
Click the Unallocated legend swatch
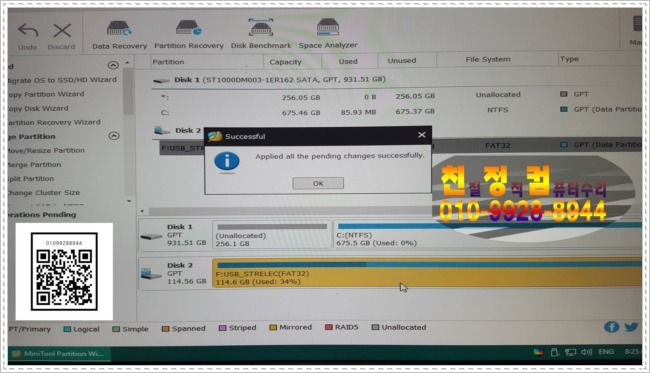pos(375,327)
